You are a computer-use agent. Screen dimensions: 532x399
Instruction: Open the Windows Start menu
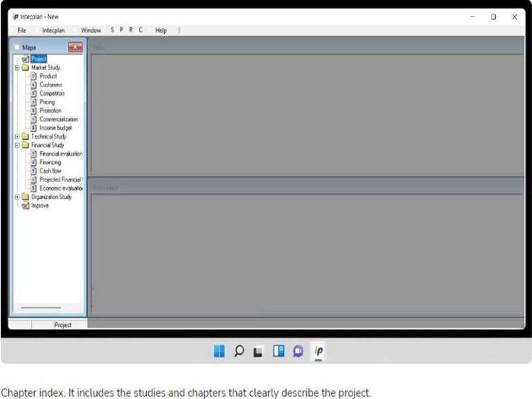[219, 351]
